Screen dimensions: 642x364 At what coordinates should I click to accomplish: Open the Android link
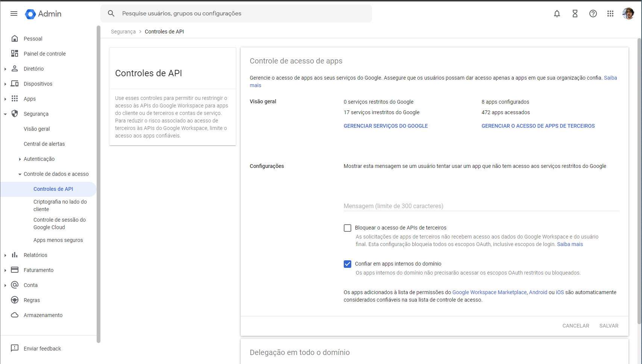(538, 292)
